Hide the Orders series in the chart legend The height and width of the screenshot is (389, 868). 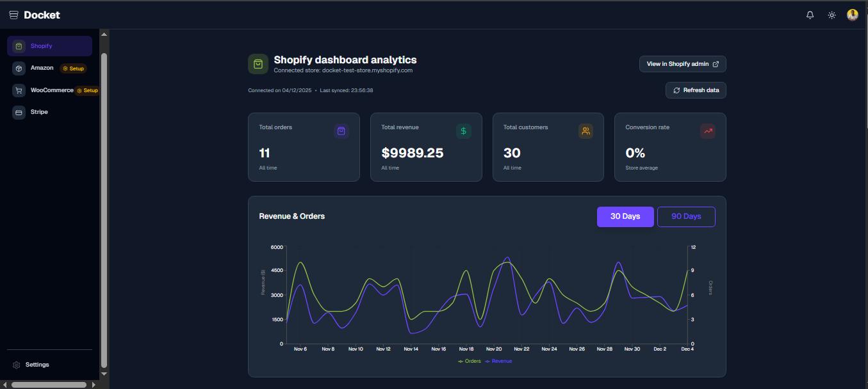[470, 361]
